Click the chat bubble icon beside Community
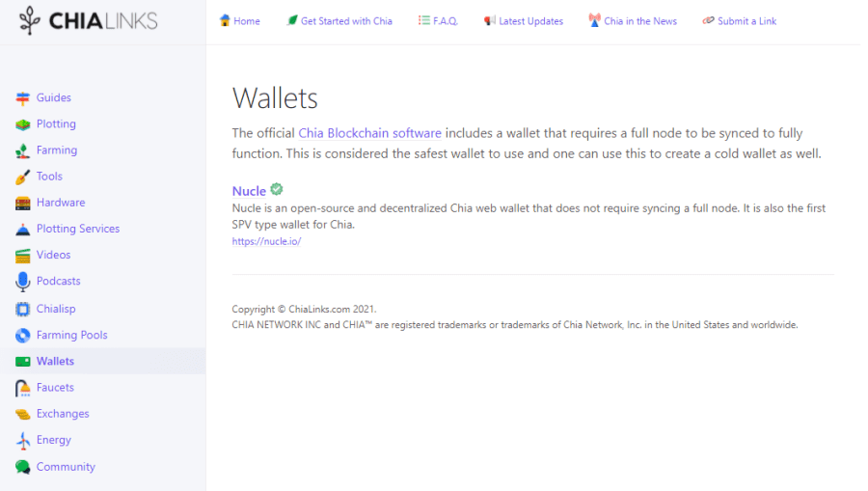 [23, 467]
